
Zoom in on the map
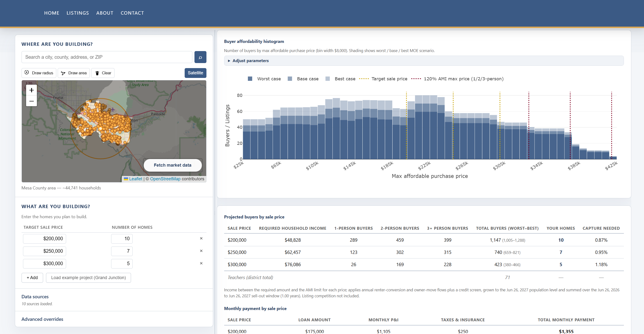point(32,90)
